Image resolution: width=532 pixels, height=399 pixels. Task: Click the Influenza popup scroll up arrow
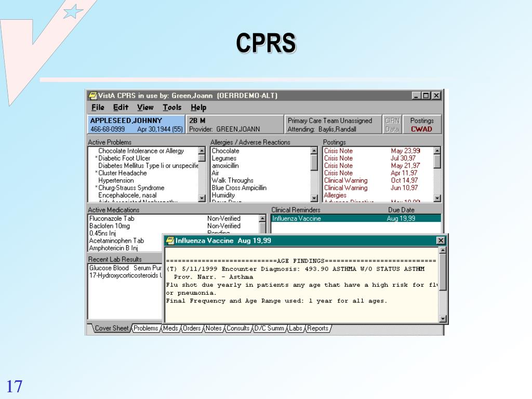[443, 251]
